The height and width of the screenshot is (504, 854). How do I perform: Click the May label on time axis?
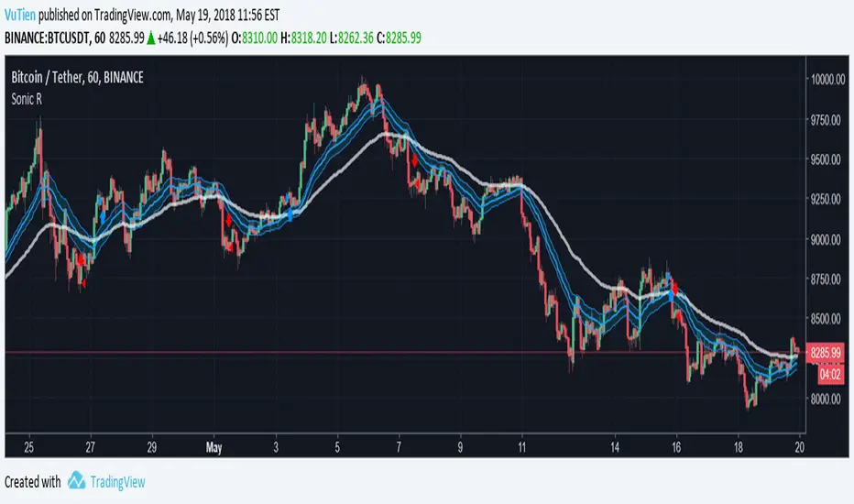point(214,448)
